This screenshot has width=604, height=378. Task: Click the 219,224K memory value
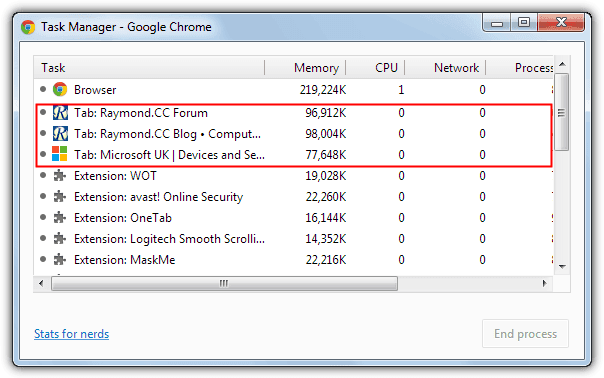(x=323, y=90)
